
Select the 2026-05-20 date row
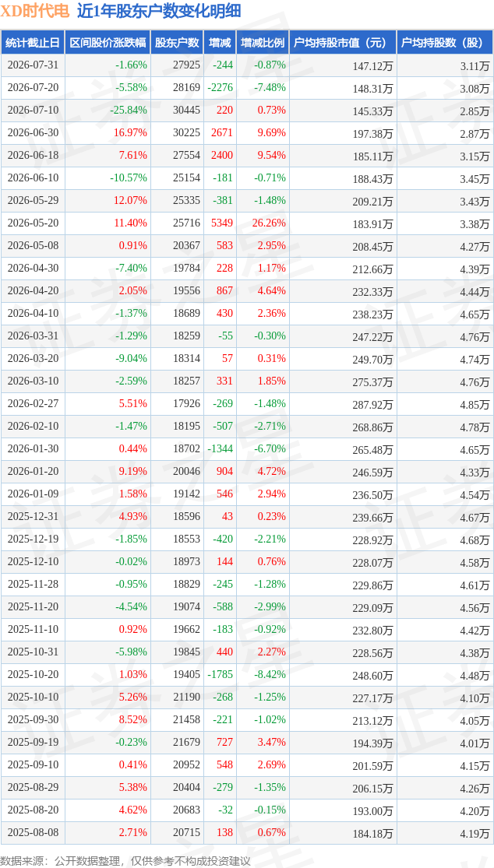coord(247,223)
